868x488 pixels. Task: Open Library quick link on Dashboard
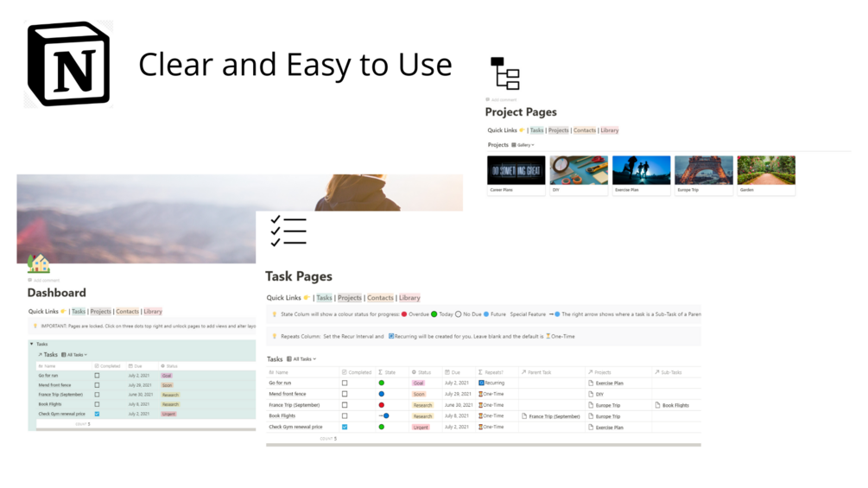pyautogui.click(x=153, y=312)
